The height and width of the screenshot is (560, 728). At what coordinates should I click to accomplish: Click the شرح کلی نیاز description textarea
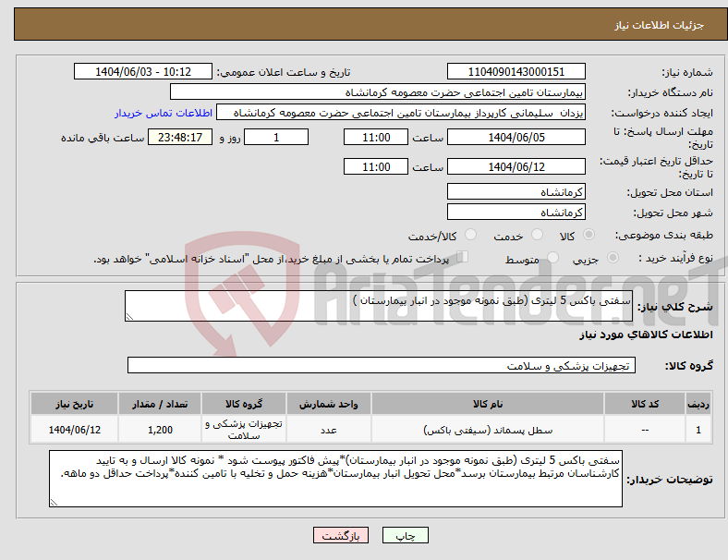coord(379,306)
